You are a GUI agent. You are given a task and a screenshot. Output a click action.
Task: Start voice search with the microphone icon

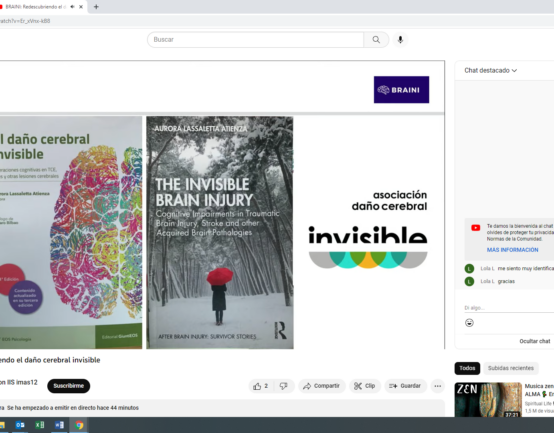pyautogui.click(x=400, y=40)
